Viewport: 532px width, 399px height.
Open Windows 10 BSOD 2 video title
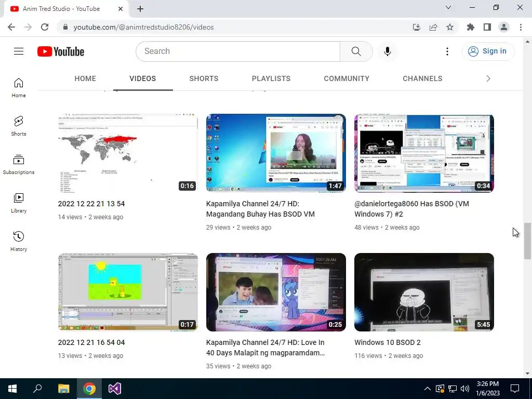388,342
